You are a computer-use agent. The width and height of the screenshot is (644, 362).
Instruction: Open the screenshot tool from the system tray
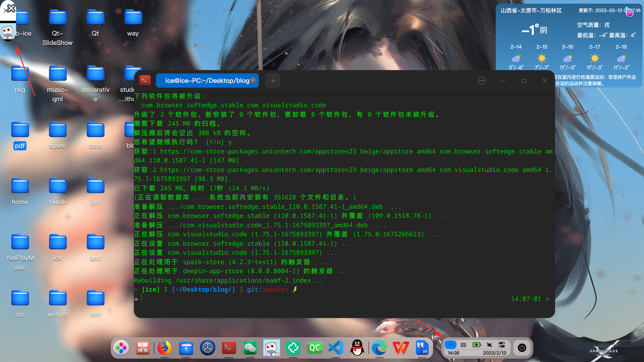pos(489,345)
